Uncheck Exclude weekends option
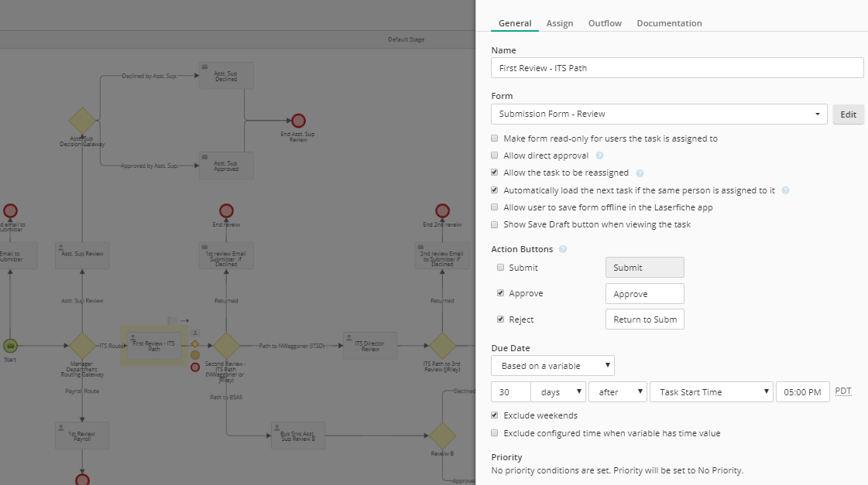The width and height of the screenshot is (868, 485). pos(495,416)
